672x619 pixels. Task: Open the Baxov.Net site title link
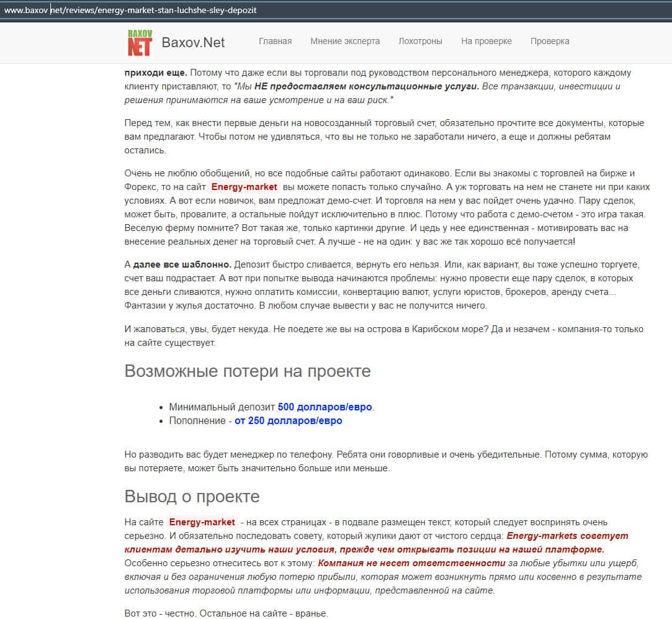coord(193,42)
